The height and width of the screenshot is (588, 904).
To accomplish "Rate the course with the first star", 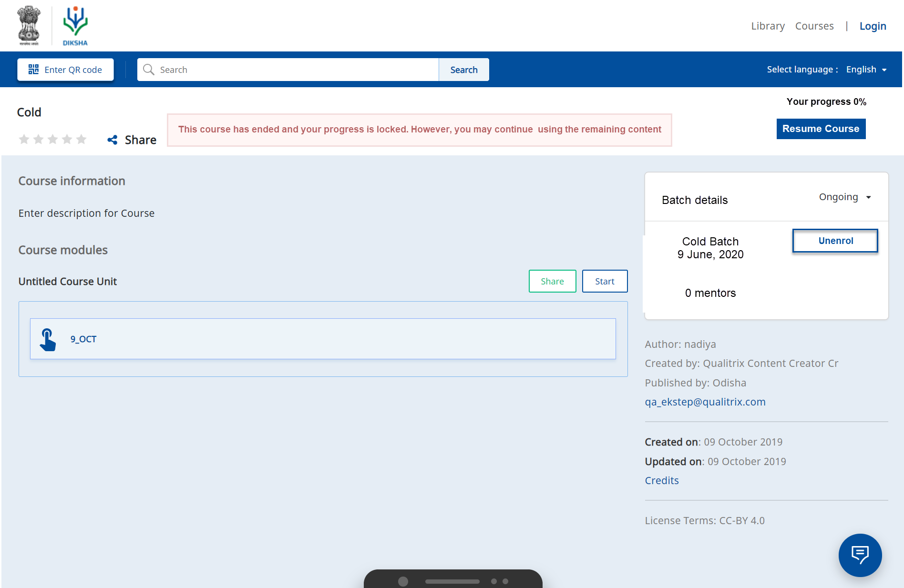I will click(x=24, y=139).
